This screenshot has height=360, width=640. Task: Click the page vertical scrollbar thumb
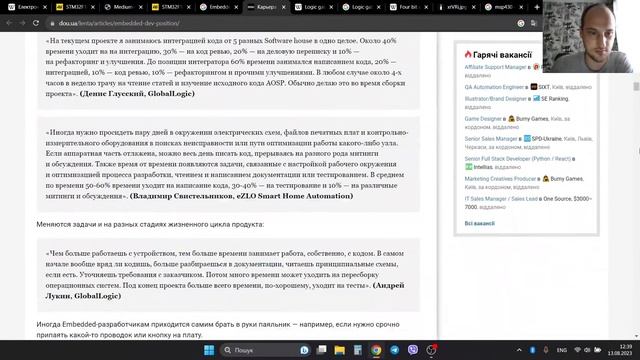(x=636, y=87)
